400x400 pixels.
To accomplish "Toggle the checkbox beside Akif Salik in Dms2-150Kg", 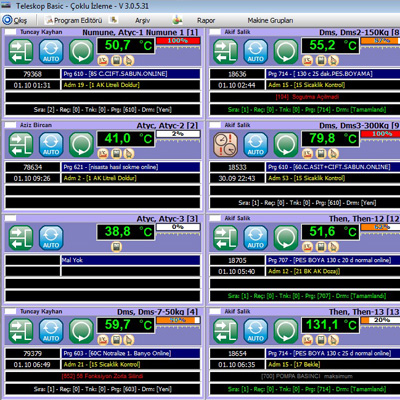I will 215,32.
